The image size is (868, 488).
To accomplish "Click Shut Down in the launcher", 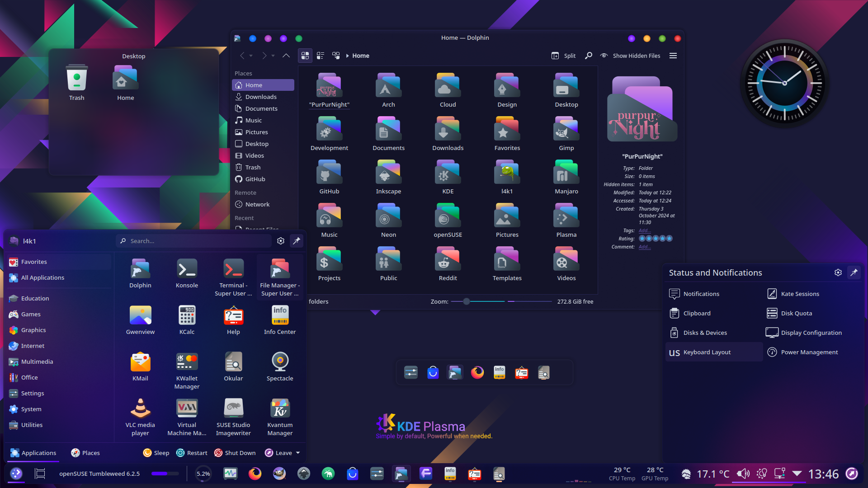I will 235,453.
